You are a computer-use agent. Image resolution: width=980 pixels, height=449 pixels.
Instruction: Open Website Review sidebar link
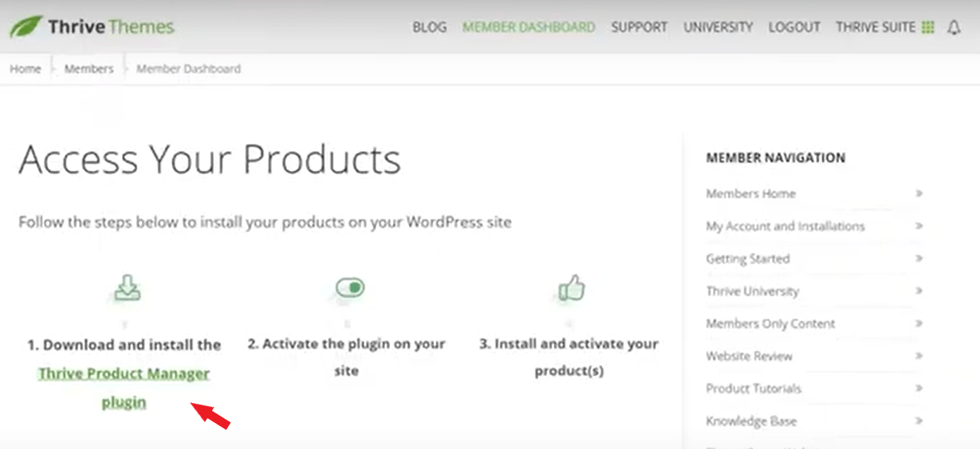click(x=749, y=356)
